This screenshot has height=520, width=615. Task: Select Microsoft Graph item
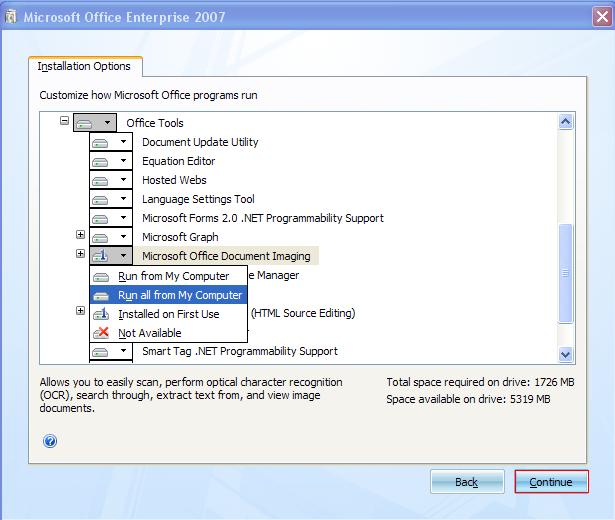tap(180, 237)
